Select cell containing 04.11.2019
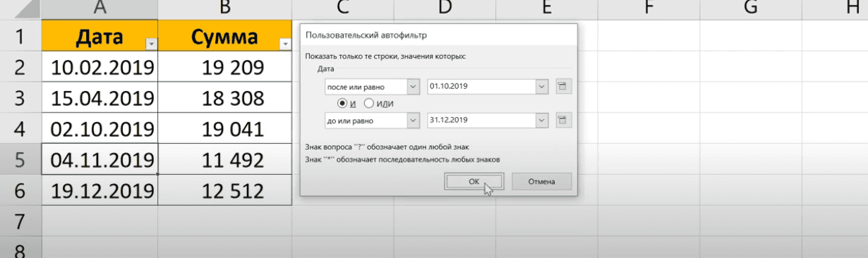Screen dimensions: 868x258 tap(100, 159)
